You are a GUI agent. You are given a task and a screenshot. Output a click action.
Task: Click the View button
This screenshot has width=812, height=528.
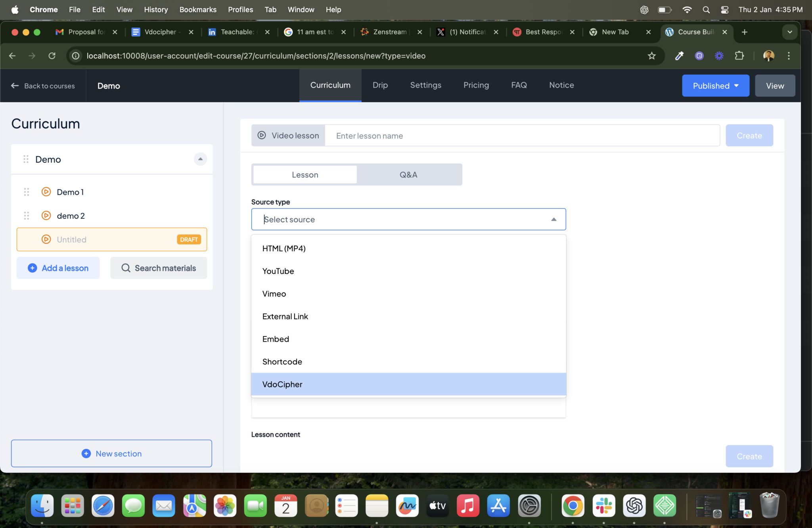pyautogui.click(x=774, y=86)
